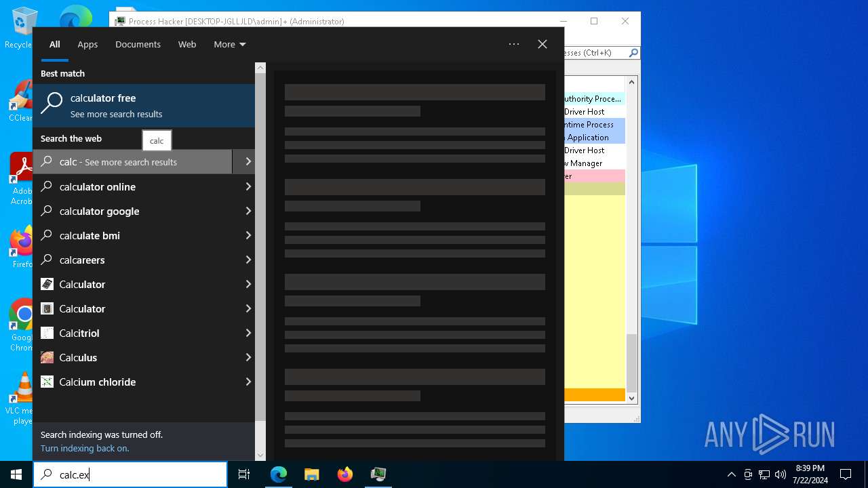Click the search magnifier in Process Hacker
Screen dimensions: 868x488
(633, 52)
